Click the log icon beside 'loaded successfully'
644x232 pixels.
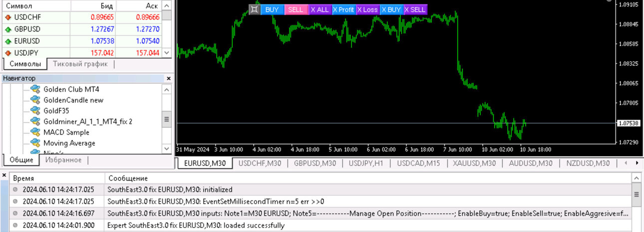(15, 225)
